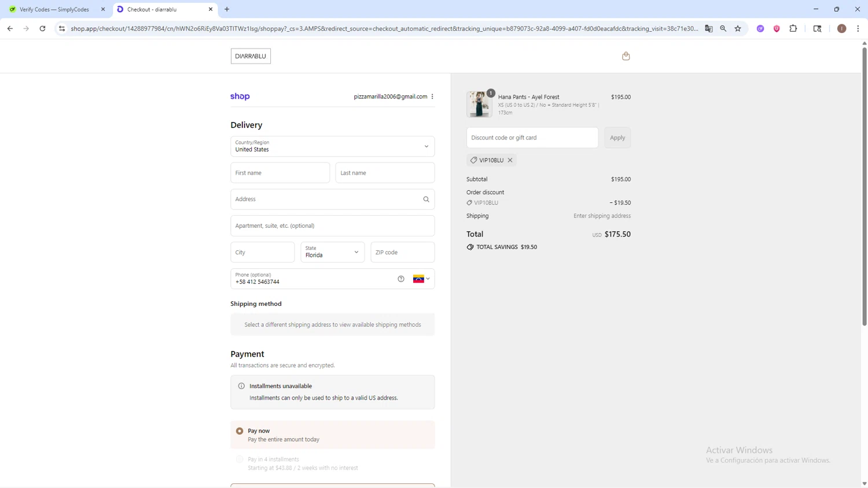
Task: Click the phone number help icon
Action: click(401, 279)
